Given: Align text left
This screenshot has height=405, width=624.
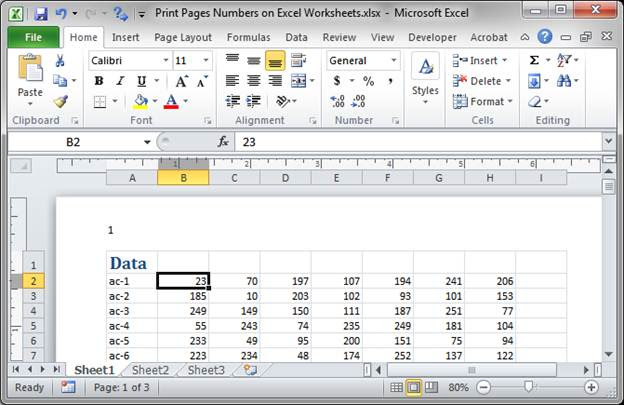Looking at the screenshot, I should [x=232, y=81].
